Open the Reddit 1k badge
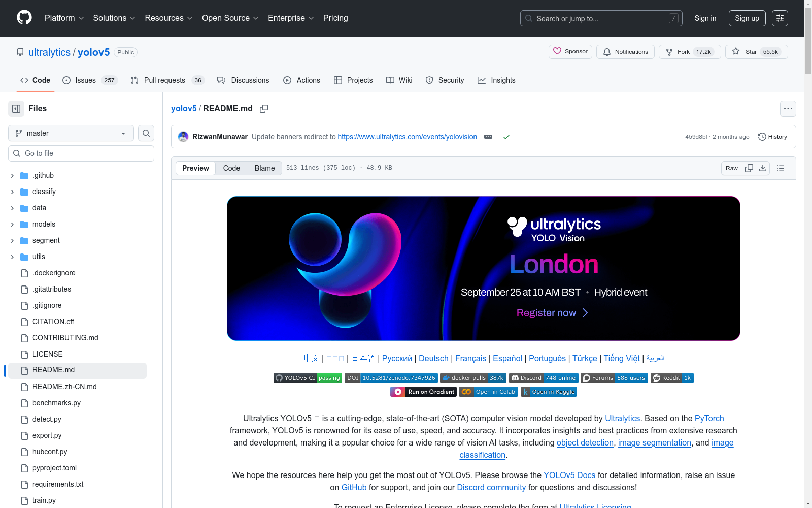 click(x=672, y=378)
